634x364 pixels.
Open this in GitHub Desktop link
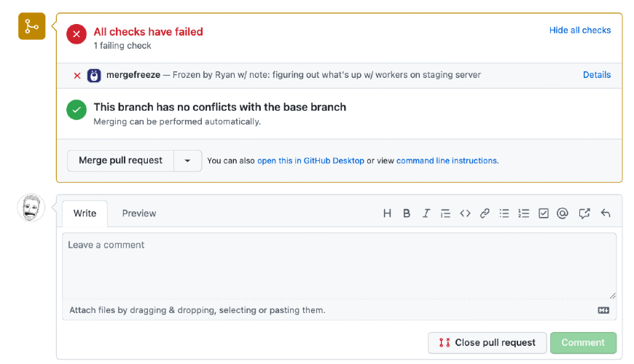(x=310, y=161)
